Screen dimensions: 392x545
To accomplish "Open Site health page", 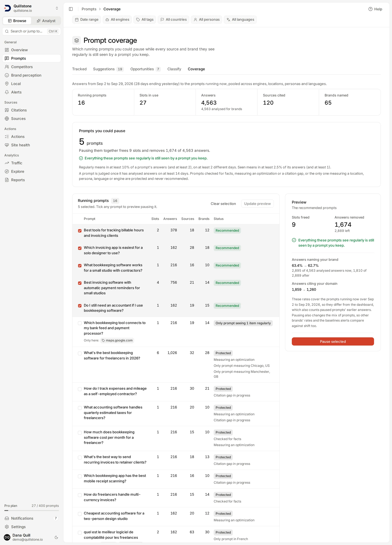I will [32, 145].
